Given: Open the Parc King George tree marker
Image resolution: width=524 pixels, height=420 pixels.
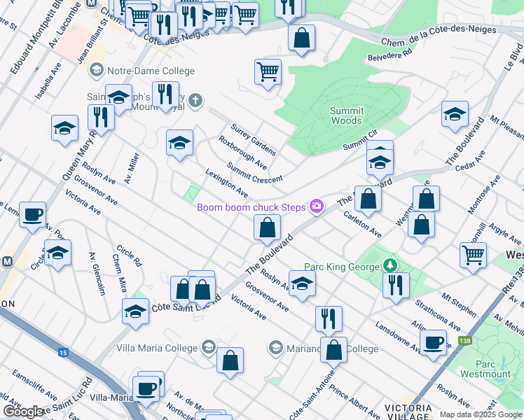Looking at the screenshot, I should 390,266.
